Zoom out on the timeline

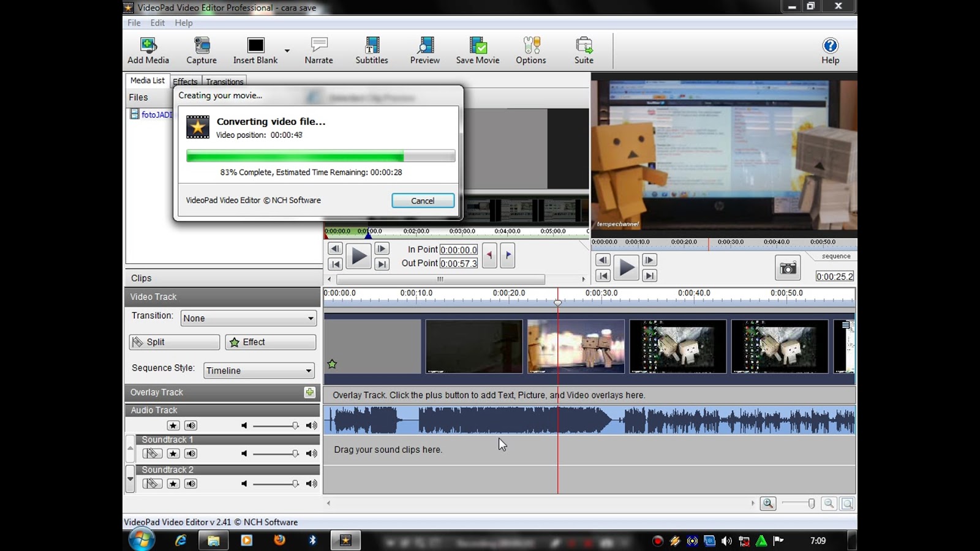[x=829, y=503]
